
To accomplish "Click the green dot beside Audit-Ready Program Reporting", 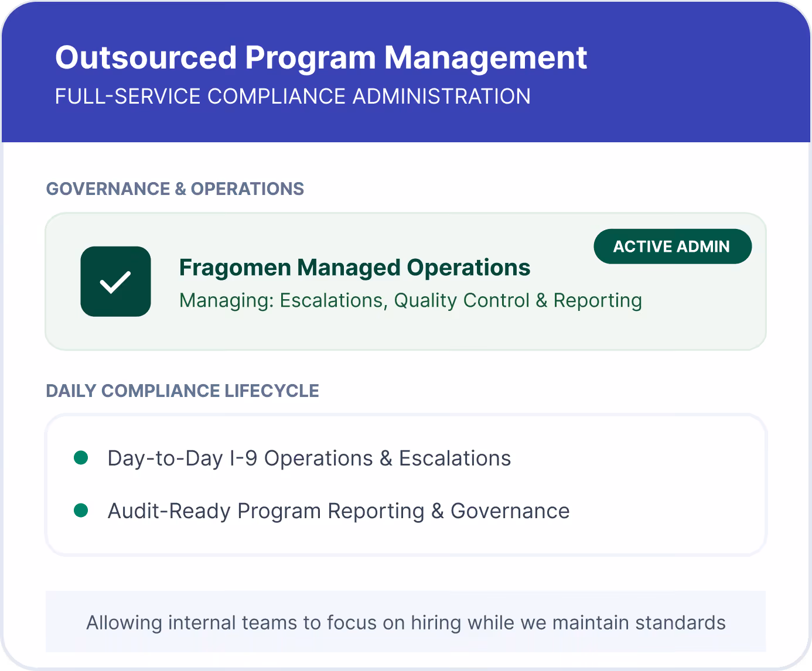I will (81, 510).
